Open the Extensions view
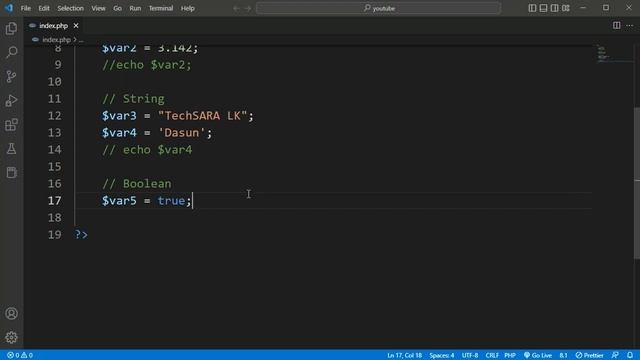Image resolution: width=640 pixels, height=360 pixels. point(11,124)
